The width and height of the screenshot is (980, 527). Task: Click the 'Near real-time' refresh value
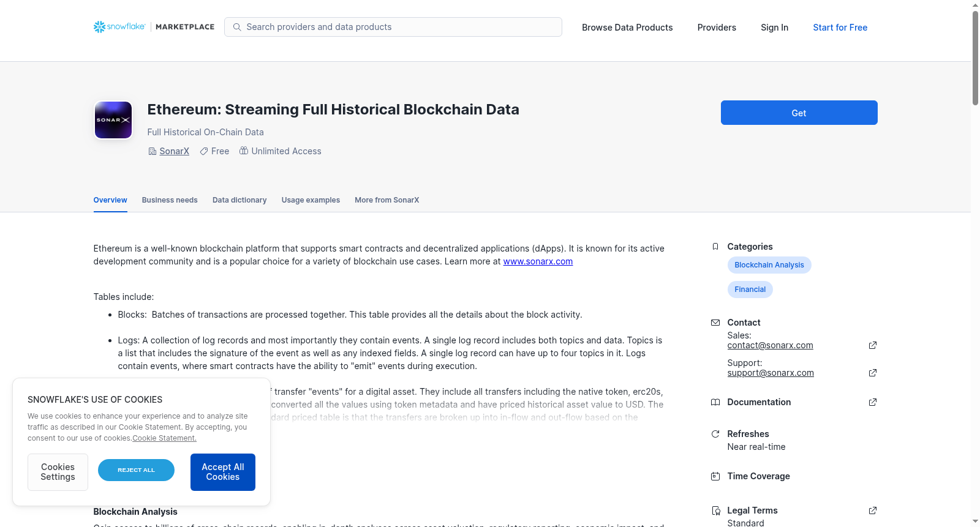[756, 447]
